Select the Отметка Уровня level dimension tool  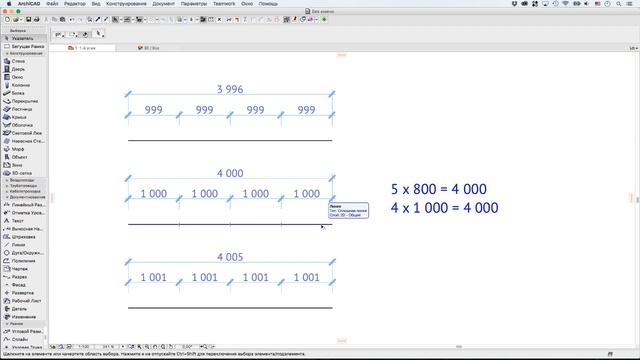pyautogui.click(x=24, y=213)
